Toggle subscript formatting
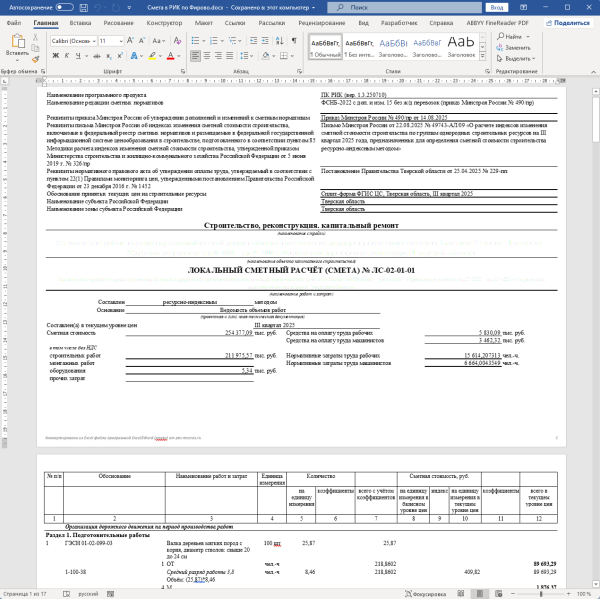Image resolution: width=600 pixels, height=599 pixels. point(109,56)
